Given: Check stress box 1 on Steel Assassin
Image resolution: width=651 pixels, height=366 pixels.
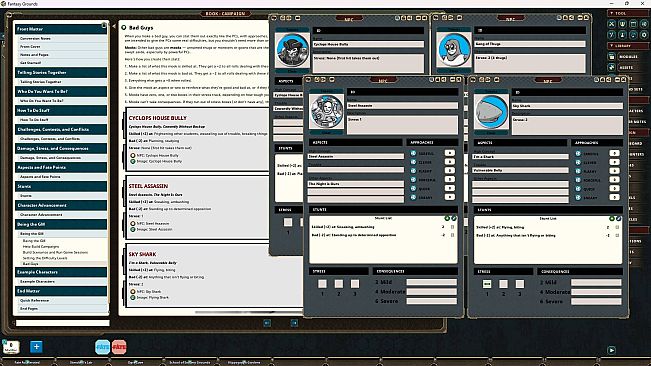Looking at the screenshot, I should pos(322,284).
